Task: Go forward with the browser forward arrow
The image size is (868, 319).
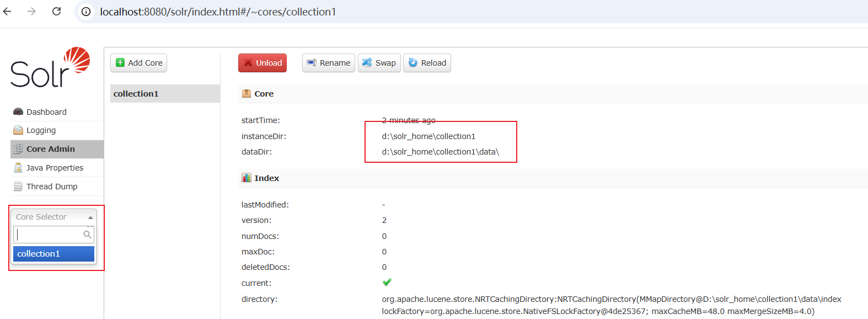Action: (31, 11)
